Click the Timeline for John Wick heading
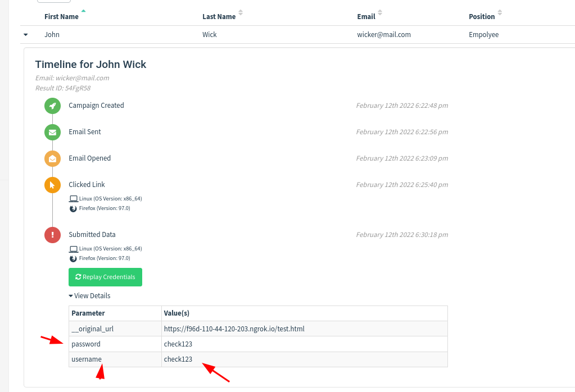 [x=90, y=64]
